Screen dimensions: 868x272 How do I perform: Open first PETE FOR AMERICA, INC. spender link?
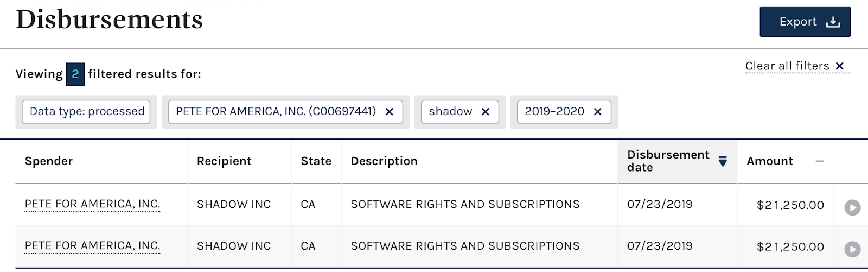(92, 204)
